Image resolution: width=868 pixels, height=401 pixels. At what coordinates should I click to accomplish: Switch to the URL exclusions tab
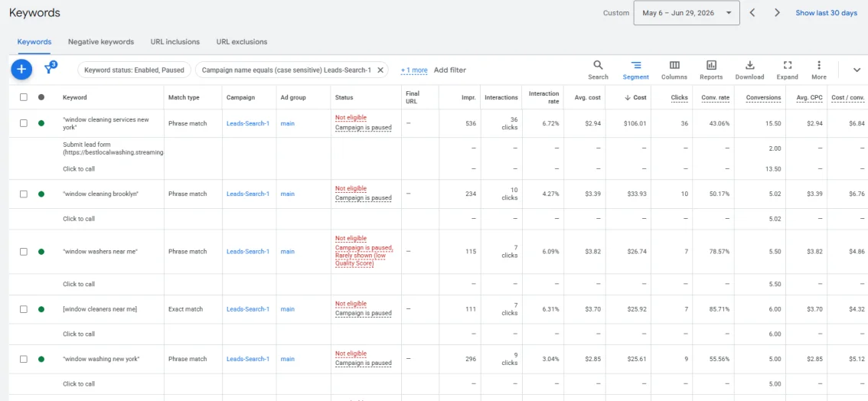coord(242,42)
